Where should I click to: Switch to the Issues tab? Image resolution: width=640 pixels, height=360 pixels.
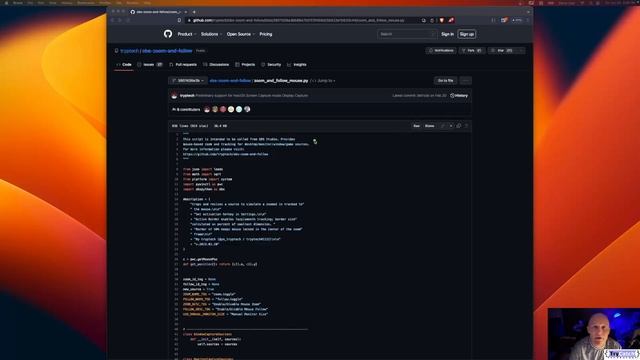coord(150,65)
